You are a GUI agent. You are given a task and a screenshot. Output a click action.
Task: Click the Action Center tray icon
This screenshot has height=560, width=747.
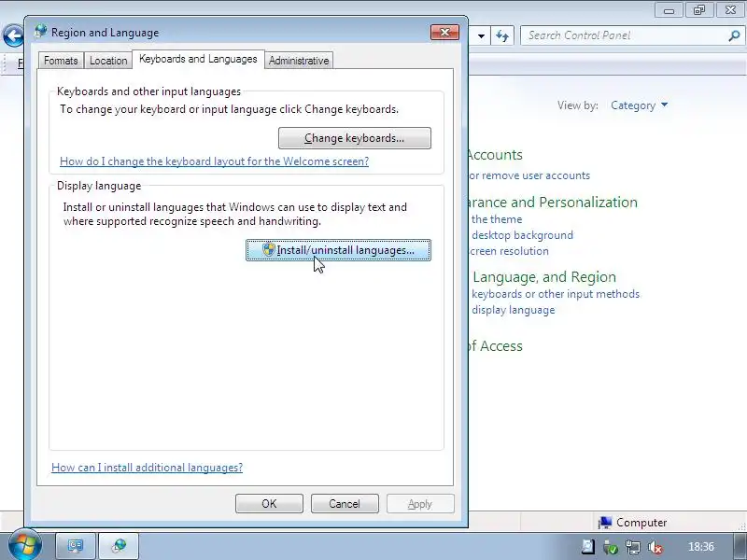point(588,547)
